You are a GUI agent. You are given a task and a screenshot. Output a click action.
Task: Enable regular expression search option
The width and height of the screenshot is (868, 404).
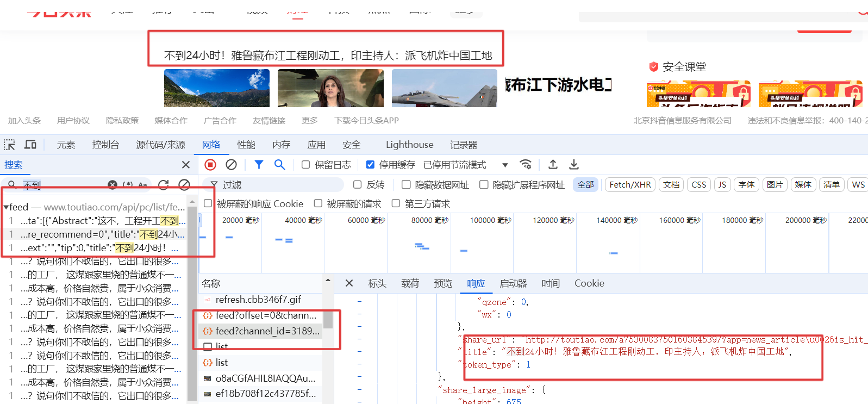click(128, 185)
